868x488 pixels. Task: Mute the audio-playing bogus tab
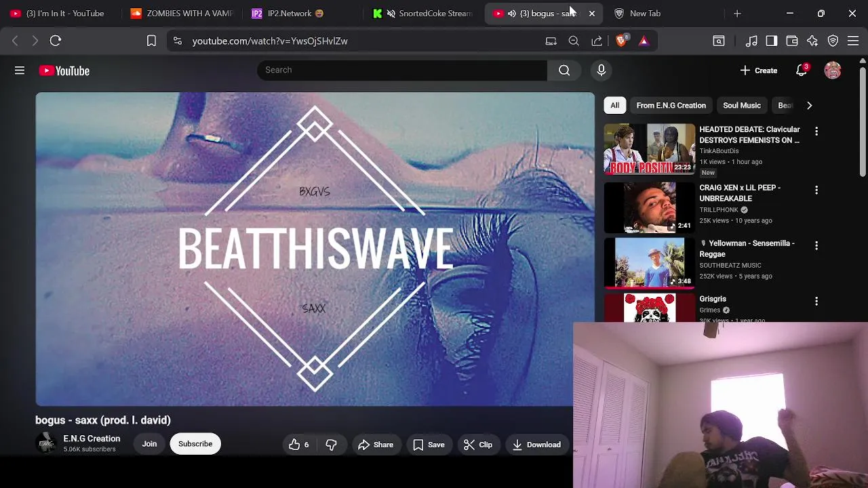[x=512, y=14]
